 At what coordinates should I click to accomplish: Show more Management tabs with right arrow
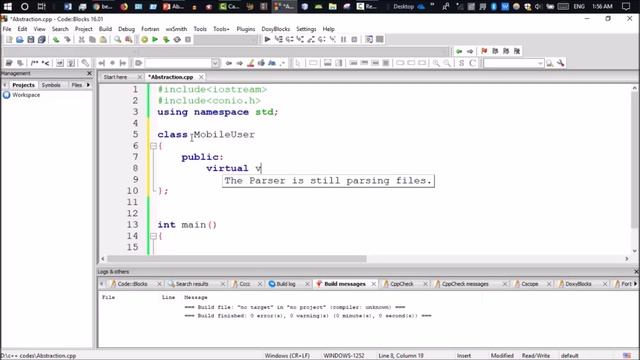[88, 85]
